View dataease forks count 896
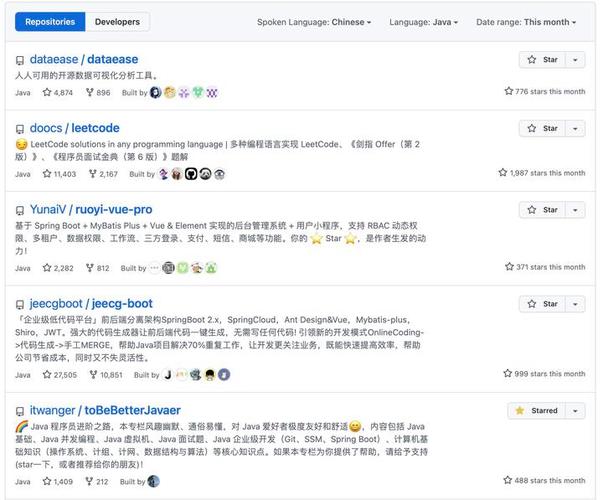The width and height of the screenshot is (603, 500). 98,92
